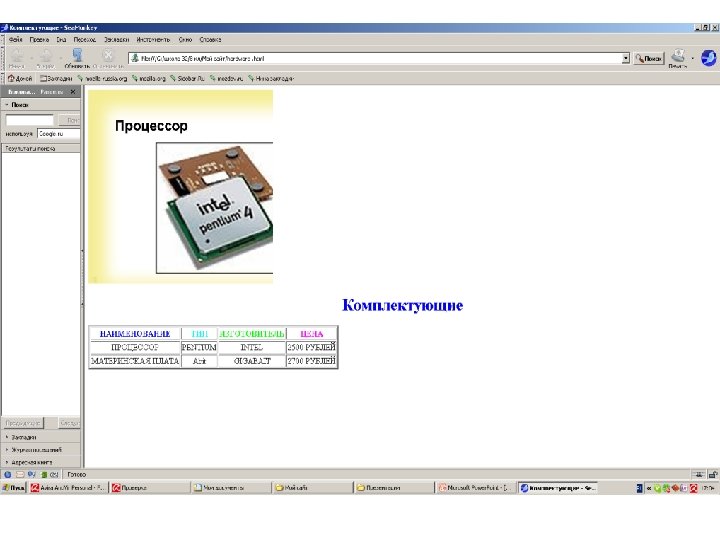Click the Windows Пуск start button
Viewport: 720px width, 540px height.
pos(13,488)
